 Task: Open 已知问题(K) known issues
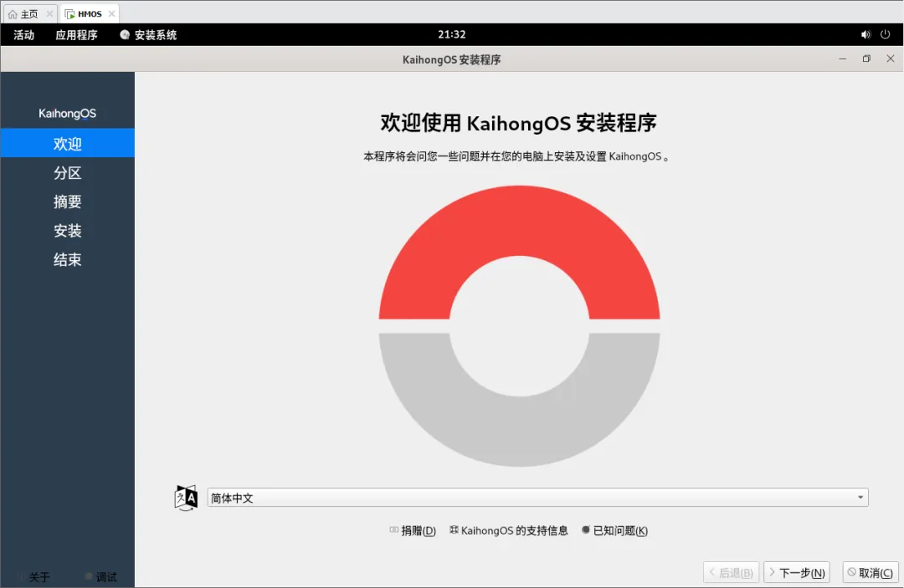pyautogui.click(x=614, y=530)
